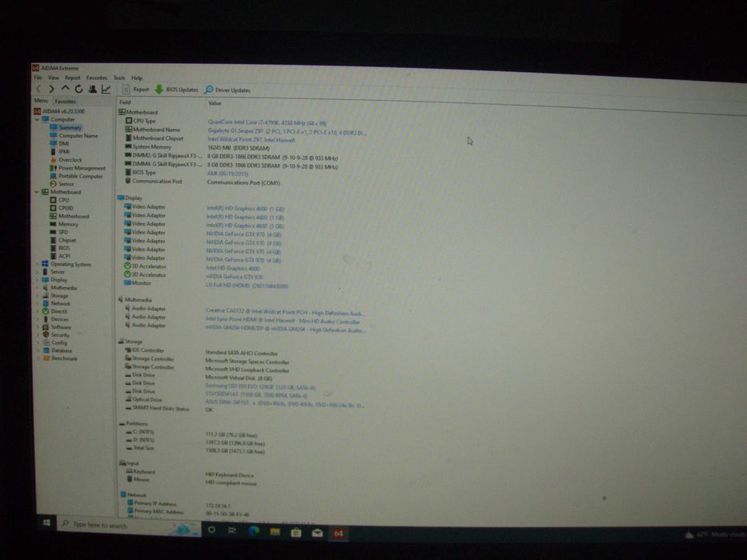The width and height of the screenshot is (747, 560).
Task: Go forward with the right arrow toolbar icon
Action: coord(51,89)
